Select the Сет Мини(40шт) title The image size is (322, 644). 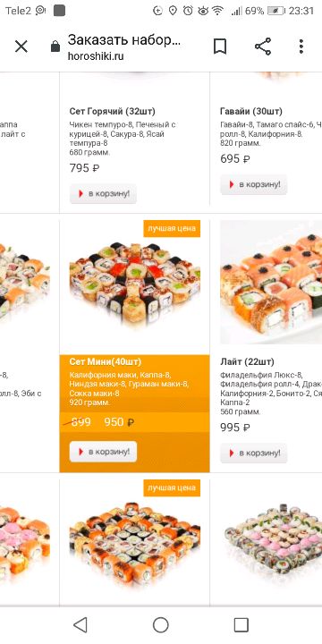[106, 362]
